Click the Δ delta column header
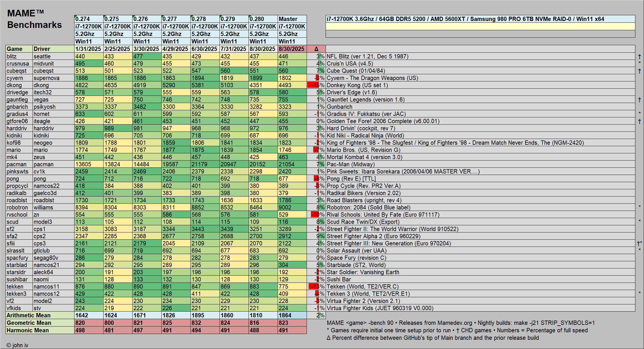Screen dimensions: 644x349 pos(316,49)
